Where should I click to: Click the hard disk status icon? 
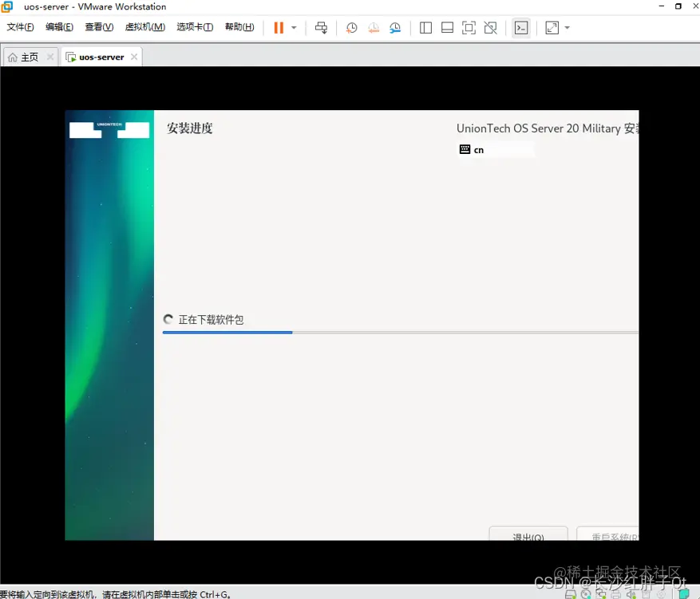[570, 593]
